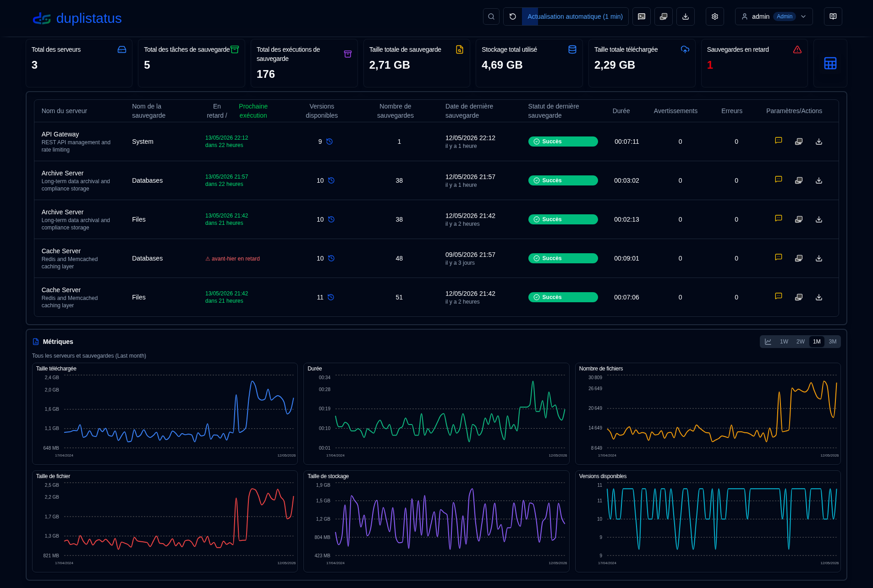Expand the admin user dropdown
Image resolution: width=873 pixels, height=588 pixels.
[774, 16]
